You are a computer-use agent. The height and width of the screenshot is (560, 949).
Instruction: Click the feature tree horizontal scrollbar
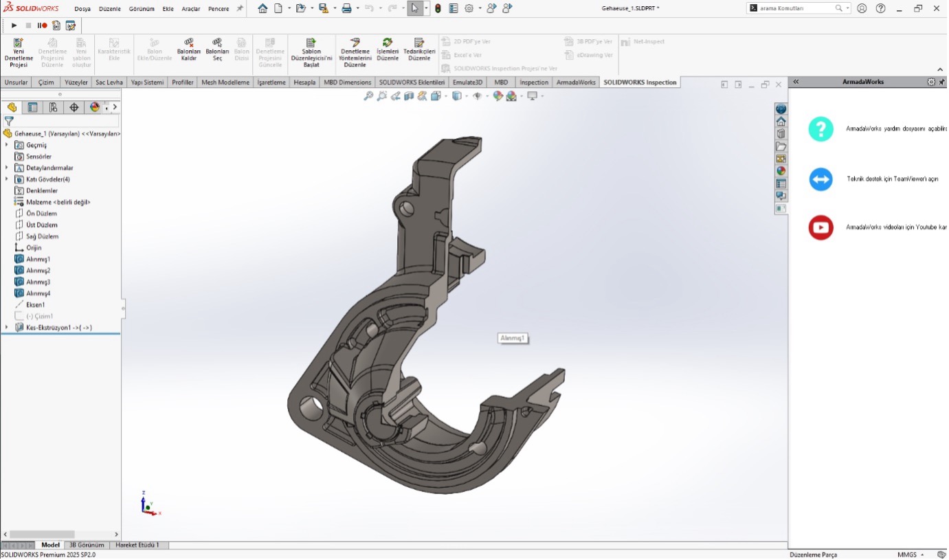coord(42,535)
